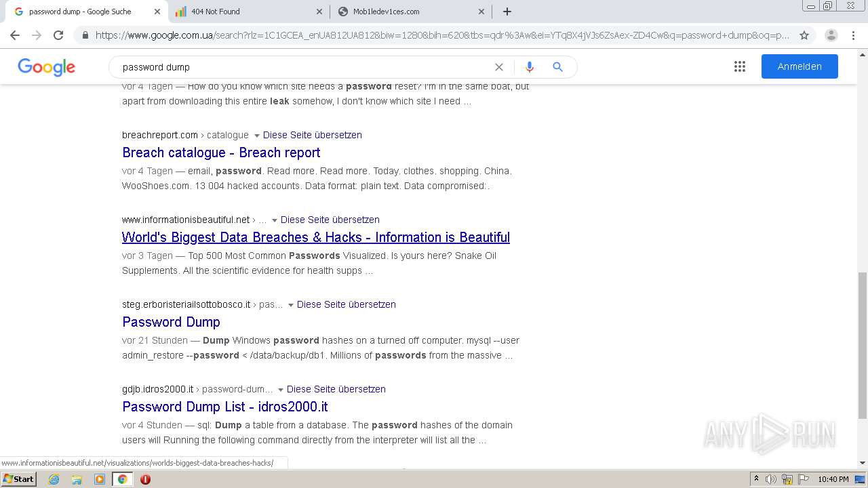The height and width of the screenshot is (488, 868).
Task: Open the Action Center flag icon
Action: pos(804,479)
